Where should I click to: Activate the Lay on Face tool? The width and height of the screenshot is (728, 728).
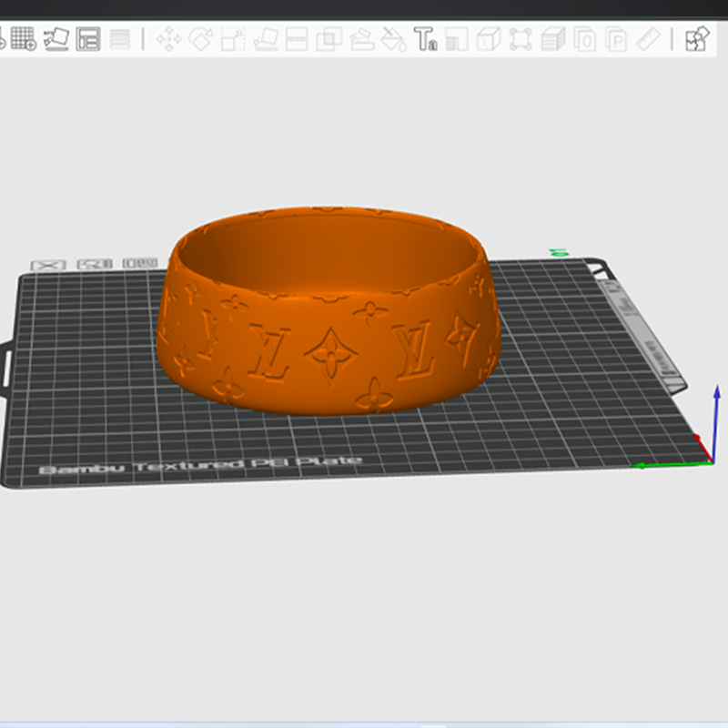click(x=266, y=38)
